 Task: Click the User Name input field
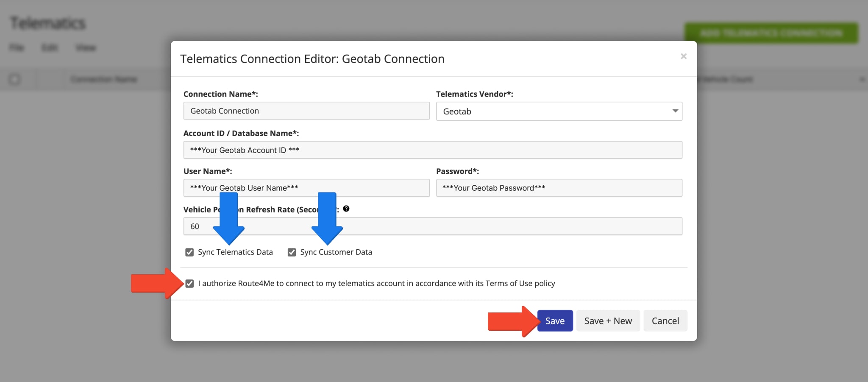(306, 188)
